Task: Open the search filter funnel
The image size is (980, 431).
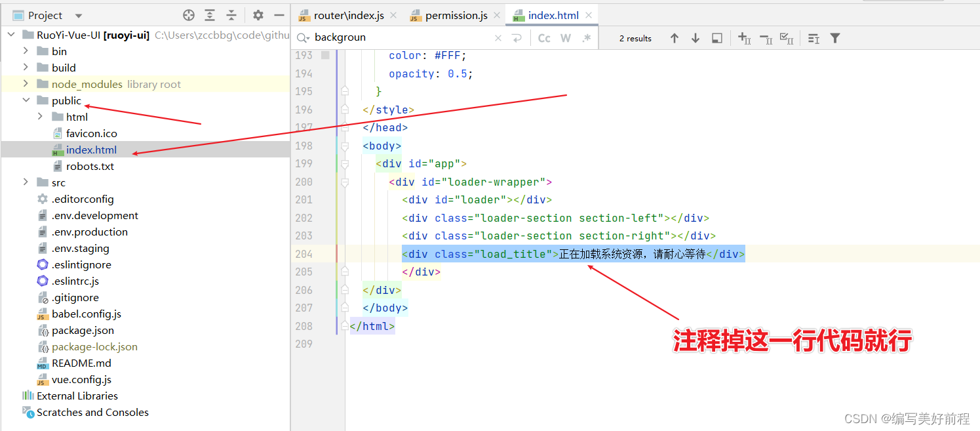Action: [835, 38]
